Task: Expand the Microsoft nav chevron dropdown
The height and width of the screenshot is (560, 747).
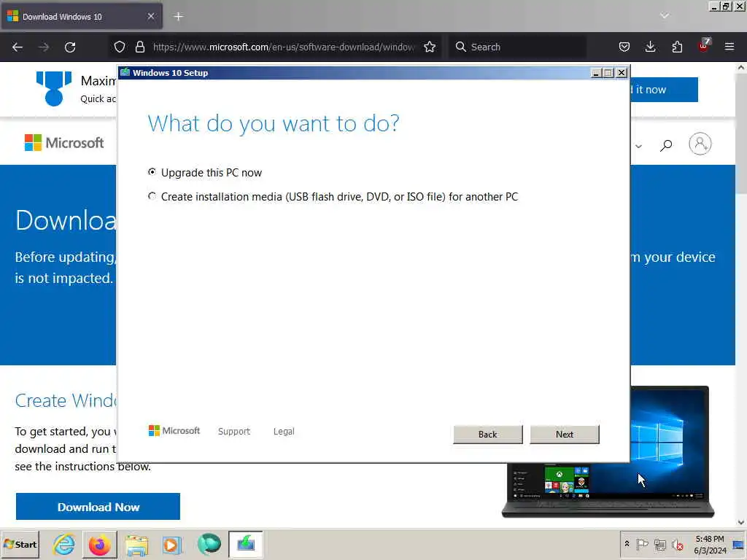Action: (x=639, y=146)
